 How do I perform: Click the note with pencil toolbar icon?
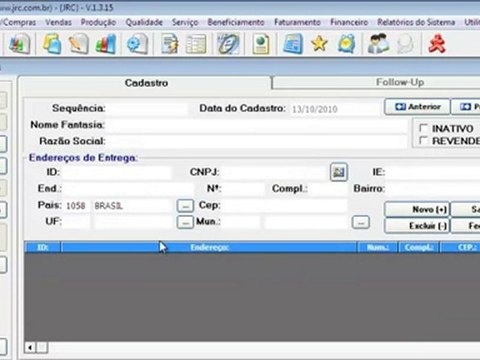click(x=78, y=44)
